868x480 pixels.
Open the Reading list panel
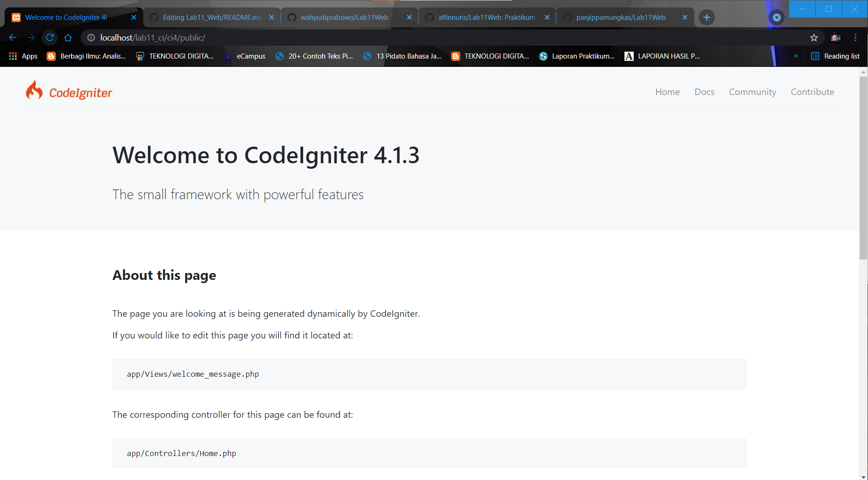tap(836, 56)
